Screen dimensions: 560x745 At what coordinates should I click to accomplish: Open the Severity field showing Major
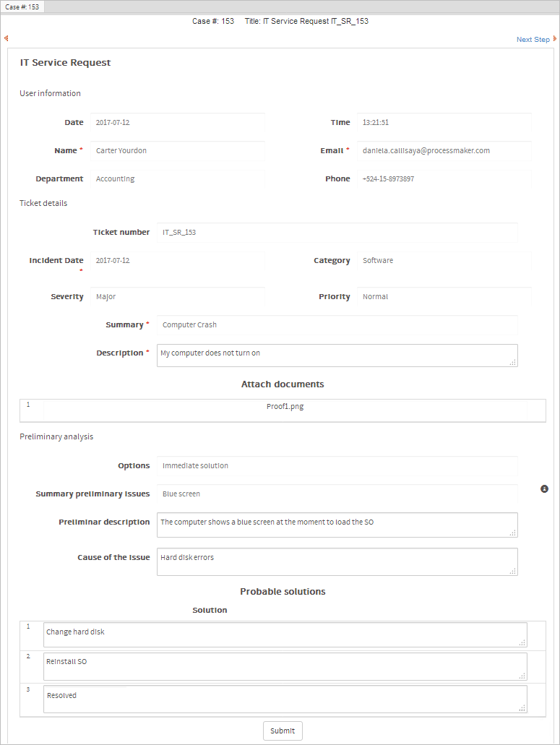[178, 297]
